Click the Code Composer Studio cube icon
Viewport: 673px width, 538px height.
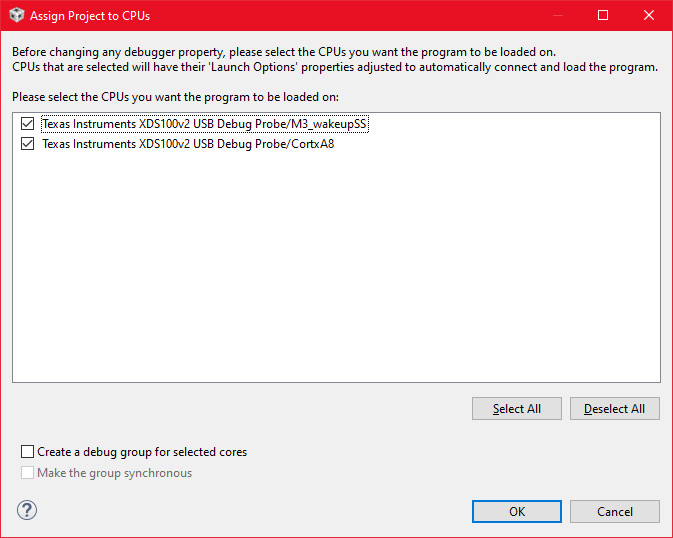point(16,16)
